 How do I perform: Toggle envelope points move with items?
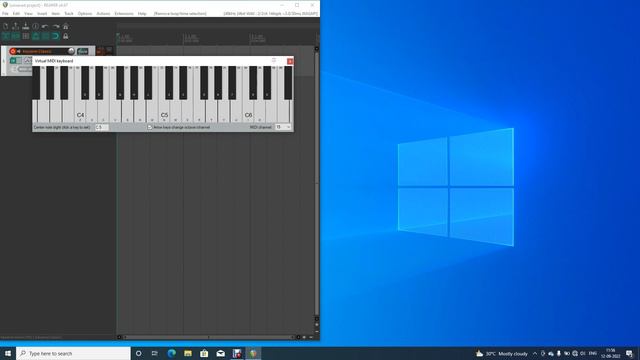coord(36,36)
